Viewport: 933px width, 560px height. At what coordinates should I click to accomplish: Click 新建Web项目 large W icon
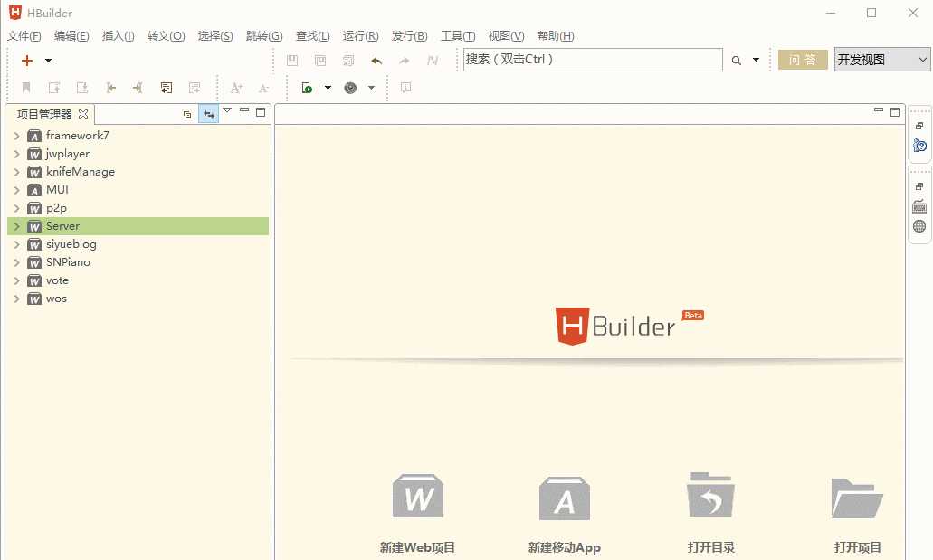coord(418,496)
